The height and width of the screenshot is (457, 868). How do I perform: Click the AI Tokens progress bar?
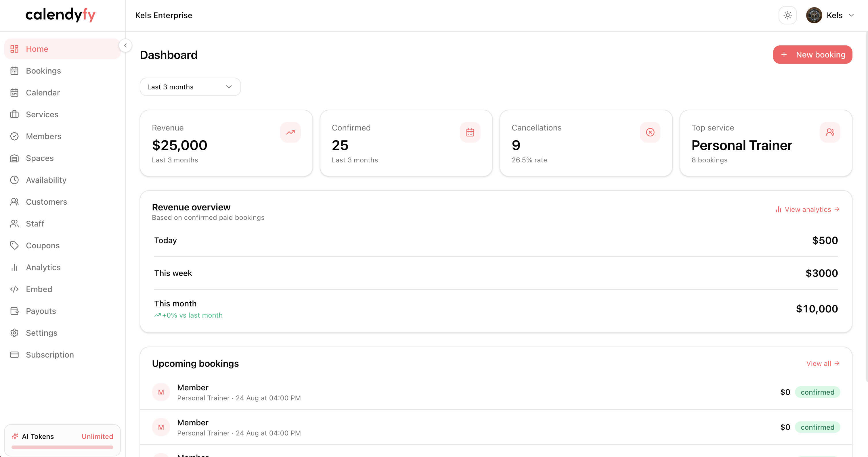click(62, 447)
